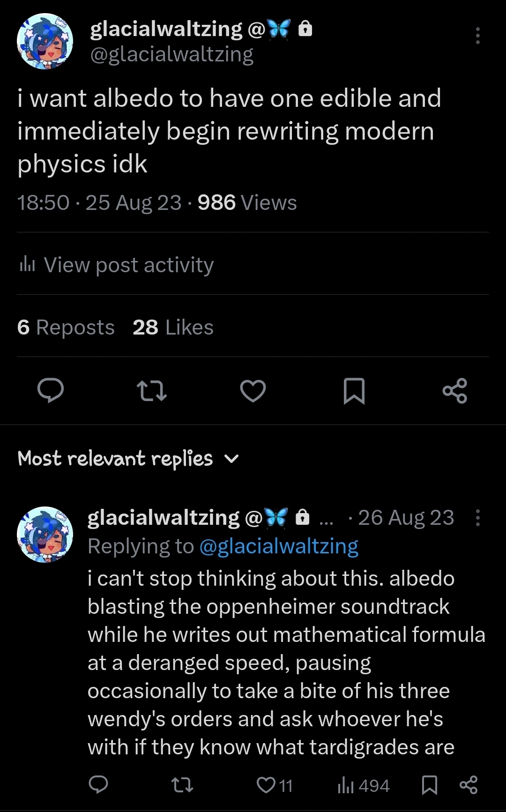Viewport: 506px width, 812px height.
Task: View the 28 Likes list
Action: click(x=173, y=327)
